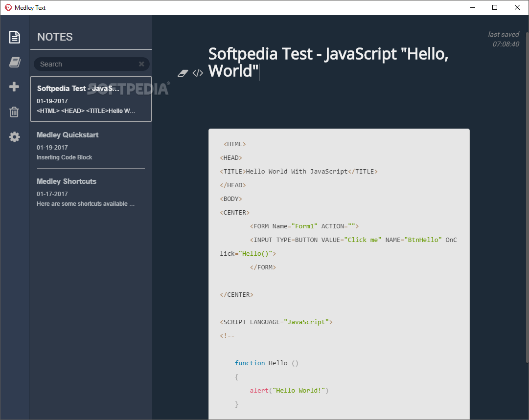Click the <FORM Name="Form1"> line

point(304,226)
